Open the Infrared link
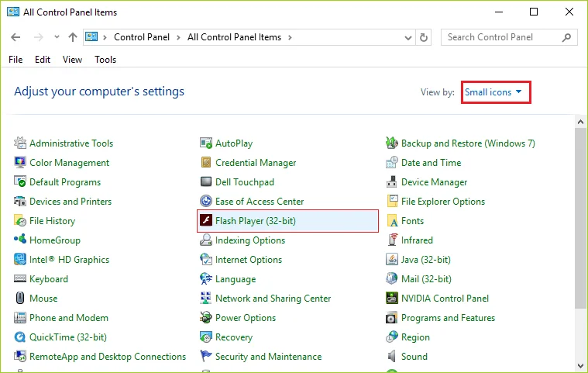 click(x=417, y=240)
